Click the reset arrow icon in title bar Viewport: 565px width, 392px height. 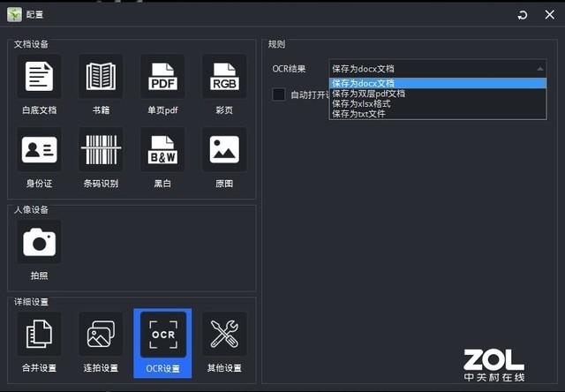tap(523, 15)
